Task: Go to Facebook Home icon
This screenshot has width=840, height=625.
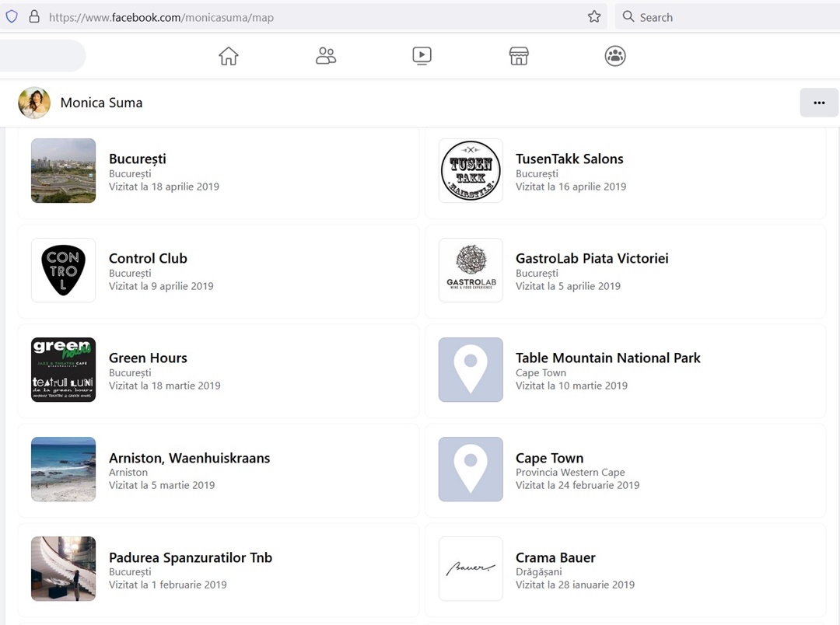Action: coord(229,56)
